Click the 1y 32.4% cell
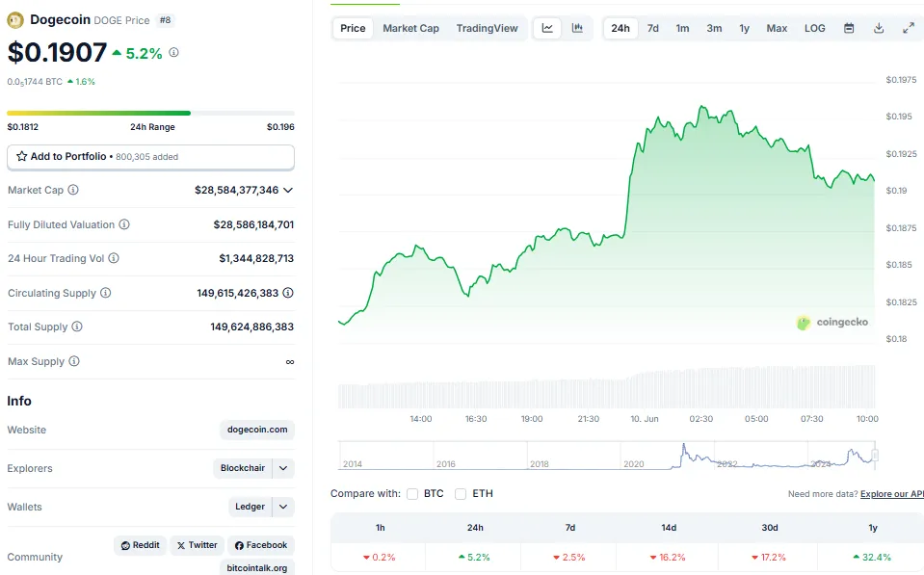 (x=872, y=557)
